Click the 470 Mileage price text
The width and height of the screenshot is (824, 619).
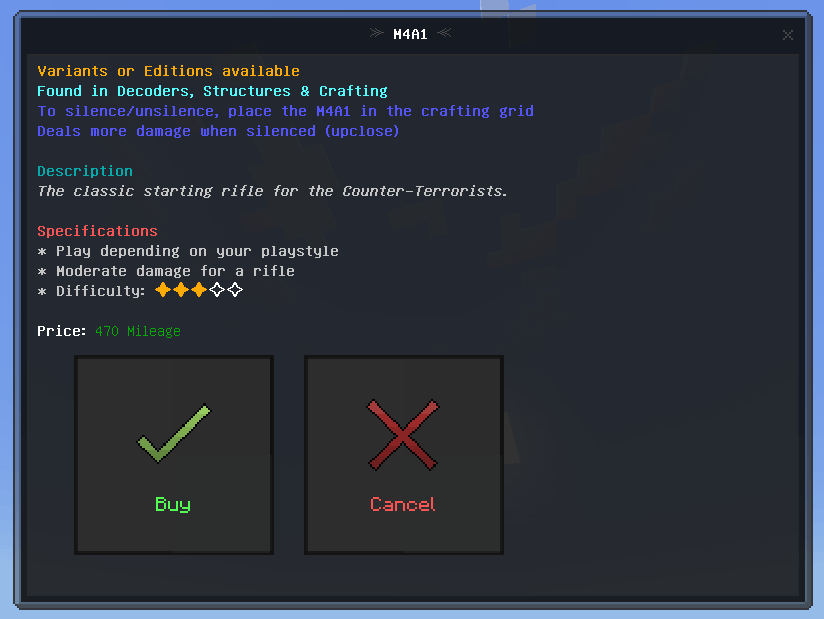click(x=138, y=331)
